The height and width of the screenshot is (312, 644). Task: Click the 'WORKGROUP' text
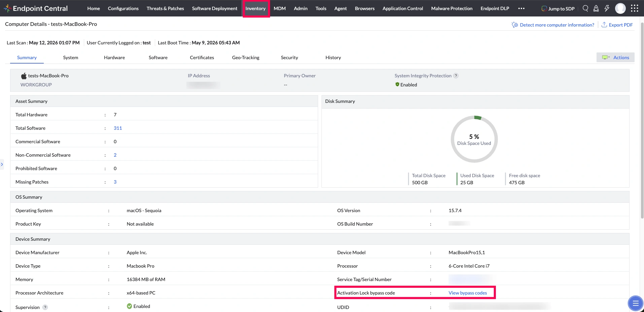tap(36, 85)
